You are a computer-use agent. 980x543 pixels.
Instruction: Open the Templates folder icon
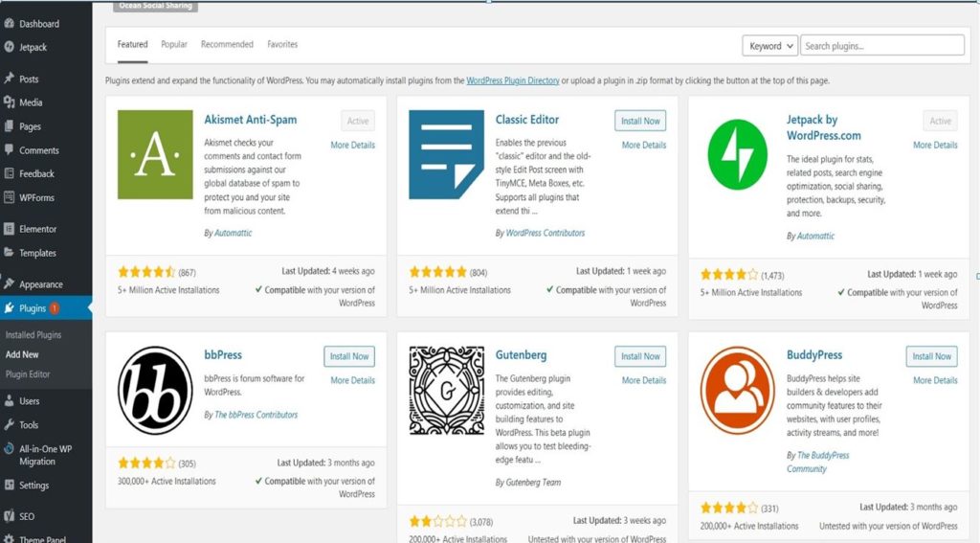[x=9, y=253]
